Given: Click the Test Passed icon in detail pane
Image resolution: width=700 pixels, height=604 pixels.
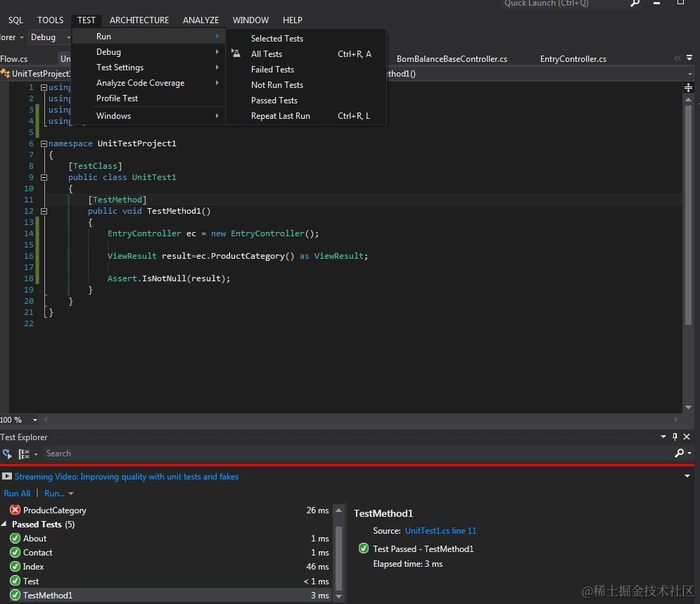Looking at the screenshot, I should click(x=364, y=548).
